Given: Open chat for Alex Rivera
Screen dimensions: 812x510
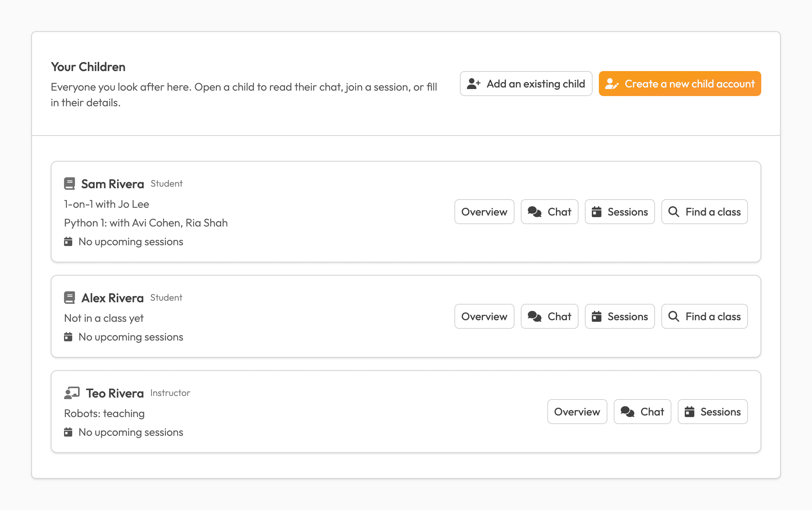Looking at the screenshot, I should (550, 316).
